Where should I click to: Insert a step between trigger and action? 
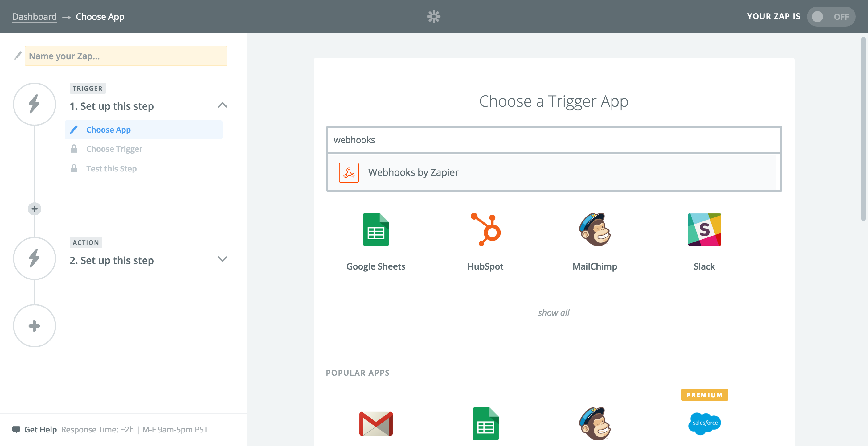click(35, 209)
